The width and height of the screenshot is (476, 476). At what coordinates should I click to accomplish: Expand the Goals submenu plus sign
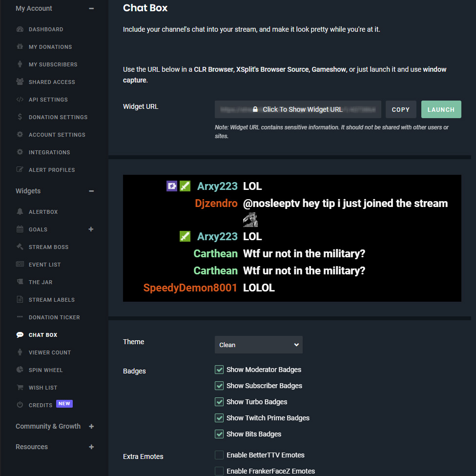(x=91, y=229)
